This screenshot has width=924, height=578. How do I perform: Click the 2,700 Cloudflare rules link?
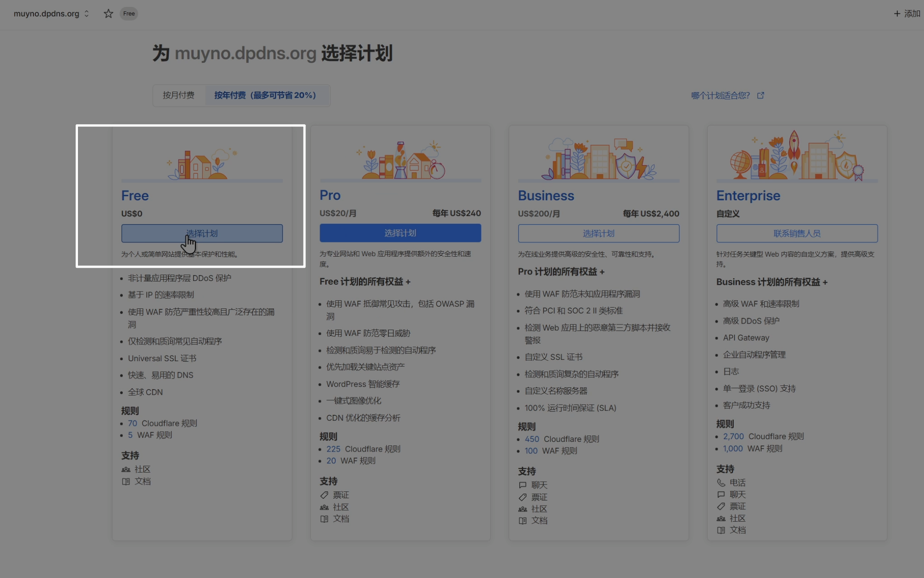[x=733, y=436]
